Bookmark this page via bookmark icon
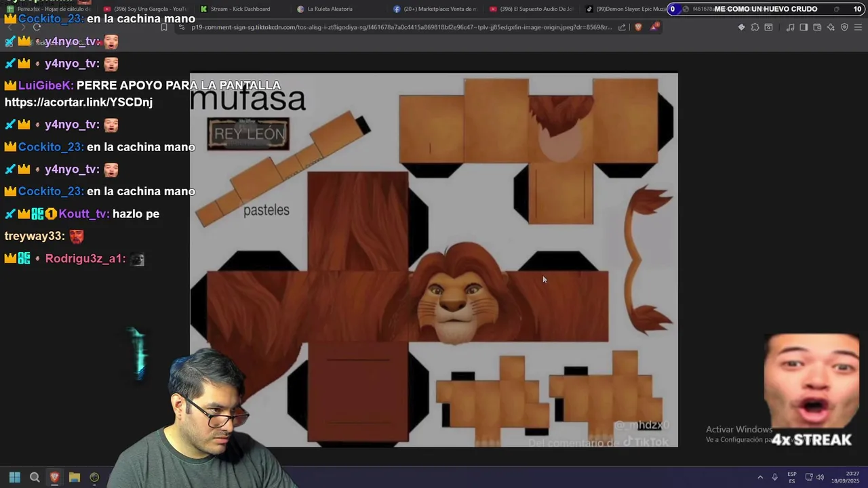Screen dimensions: 868x488 [164, 27]
